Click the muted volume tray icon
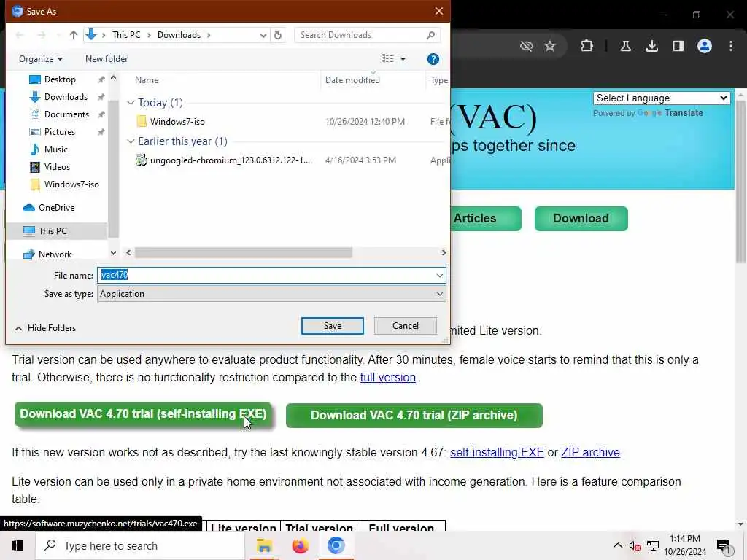 (635, 545)
